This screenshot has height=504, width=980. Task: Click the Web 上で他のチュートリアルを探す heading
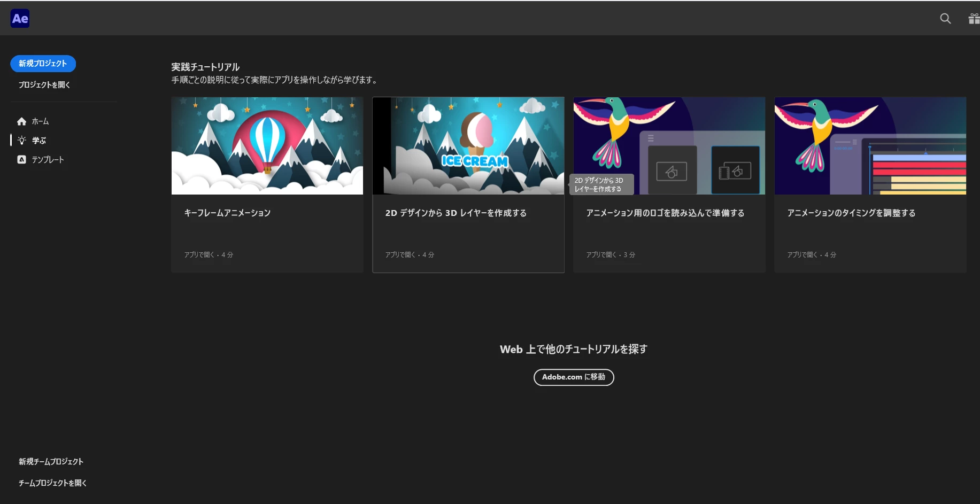pyautogui.click(x=574, y=350)
